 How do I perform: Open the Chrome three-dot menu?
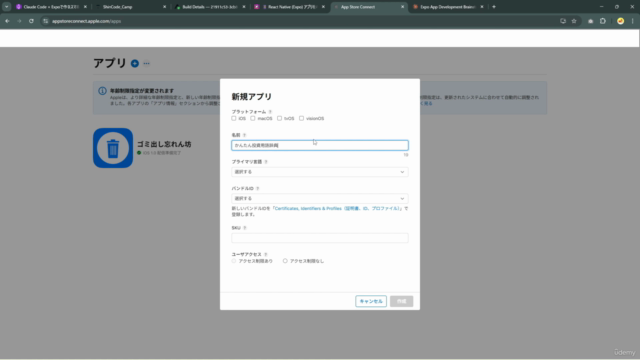[x=633, y=21]
